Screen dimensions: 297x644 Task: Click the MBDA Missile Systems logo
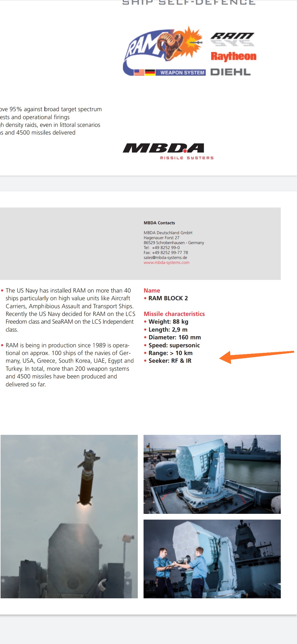168,151
